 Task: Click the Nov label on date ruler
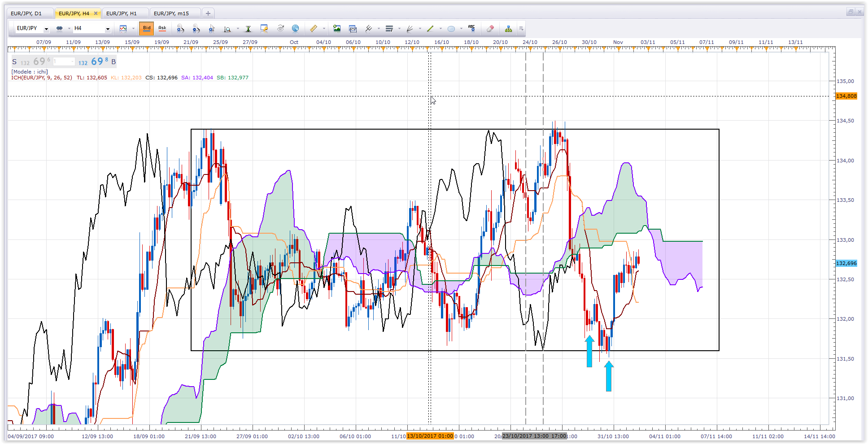[x=618, y=42]
